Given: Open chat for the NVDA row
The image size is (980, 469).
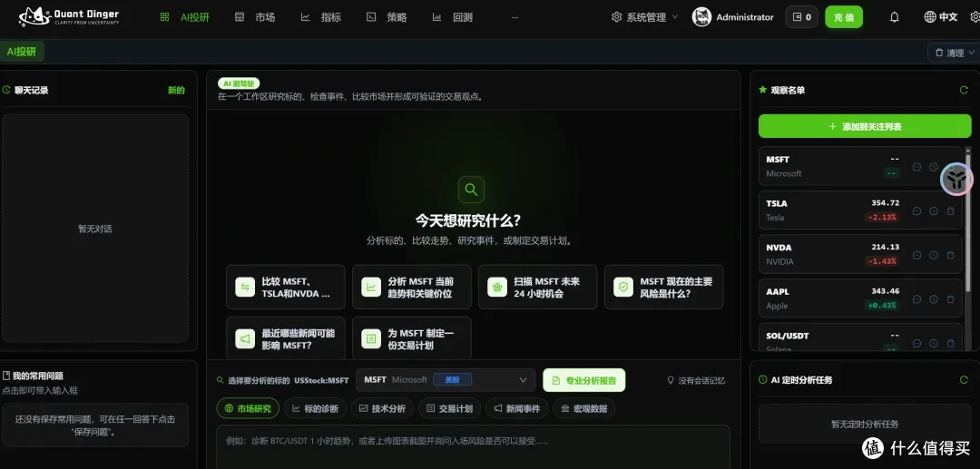Looking at the screenshot, I should [x=916, y=255].
